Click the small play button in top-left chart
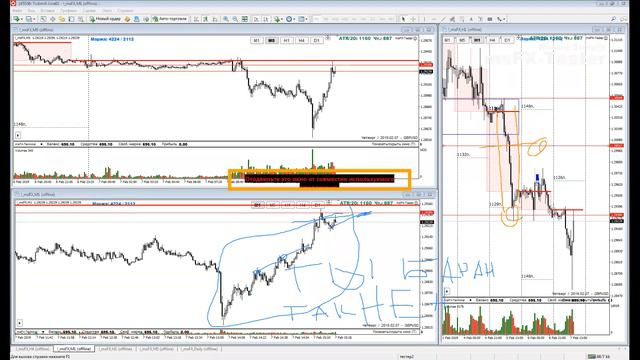This screenshot has width=640, height=360. coord(18,135)
